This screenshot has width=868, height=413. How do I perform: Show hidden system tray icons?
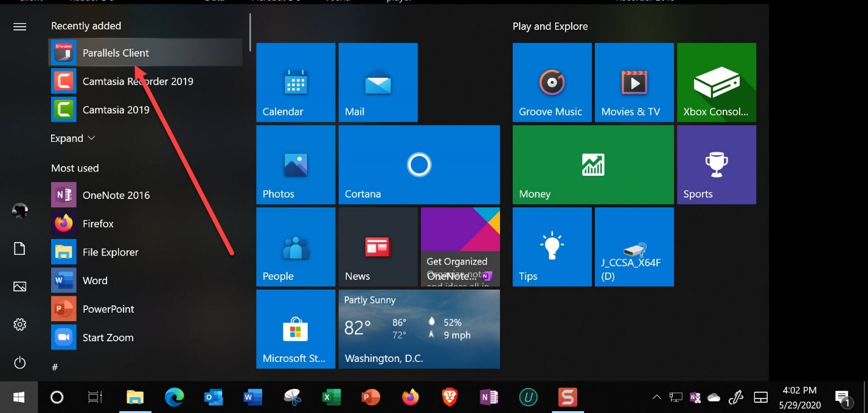[x=656, y=398]
